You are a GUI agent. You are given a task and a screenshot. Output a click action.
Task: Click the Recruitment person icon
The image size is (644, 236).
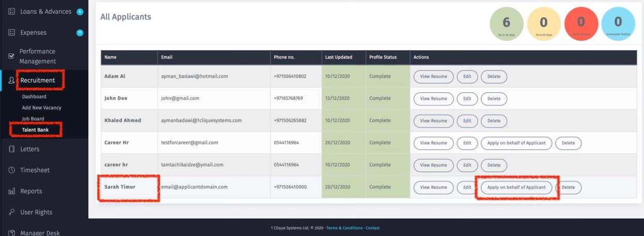tap(11, 81)
